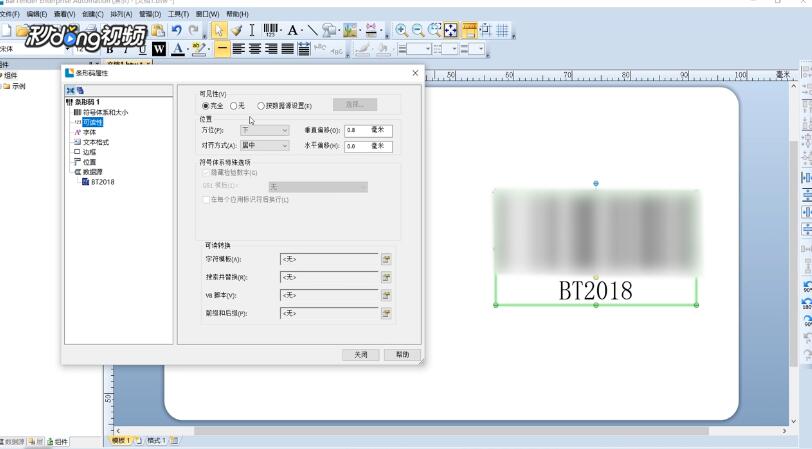Open the 方位 dropdown
Viewport: 812px width, 449px height.
[x=265, y=131]
